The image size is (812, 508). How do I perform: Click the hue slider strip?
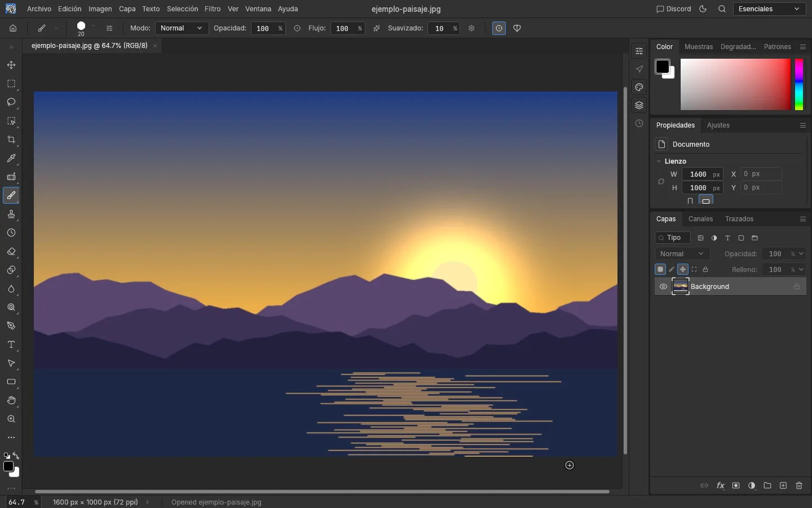[799, 84]
